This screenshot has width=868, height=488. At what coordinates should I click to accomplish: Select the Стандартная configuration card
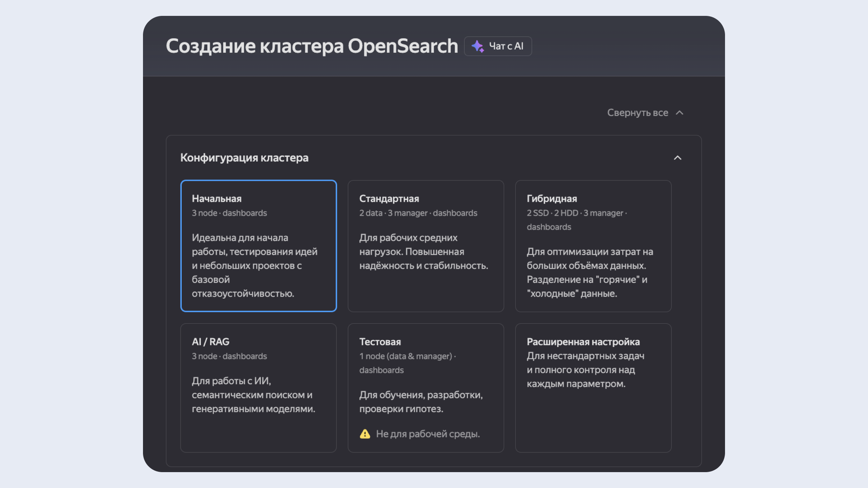(x=426, y=246)
